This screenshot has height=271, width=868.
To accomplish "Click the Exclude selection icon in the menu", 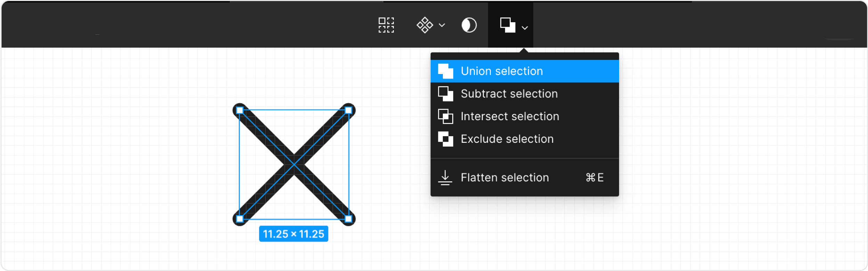I will tap(446, 139).
